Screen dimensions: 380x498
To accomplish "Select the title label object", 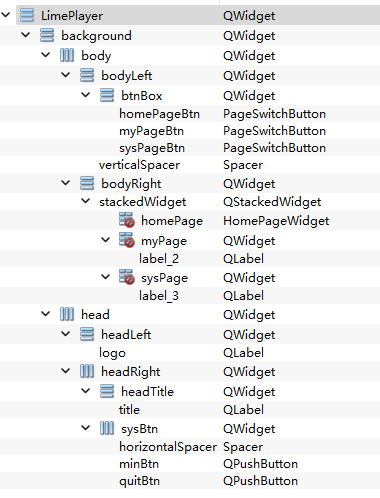I will 129,410.
